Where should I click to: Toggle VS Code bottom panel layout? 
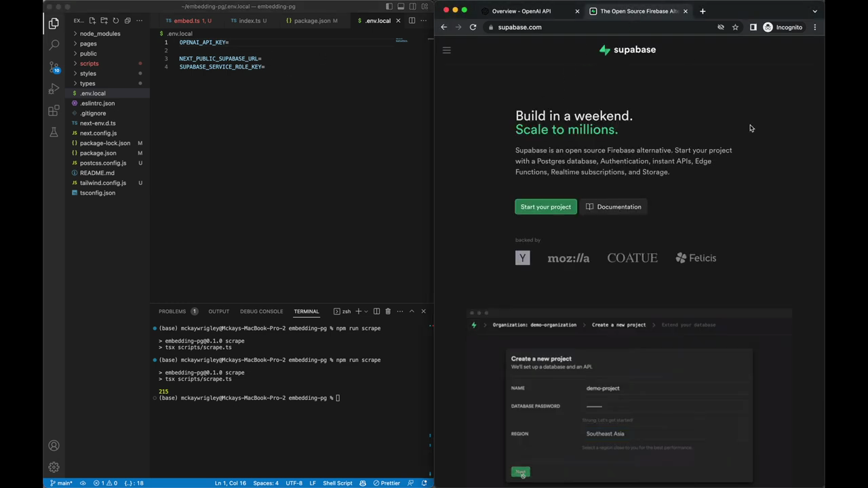click(x=401, y=7)
